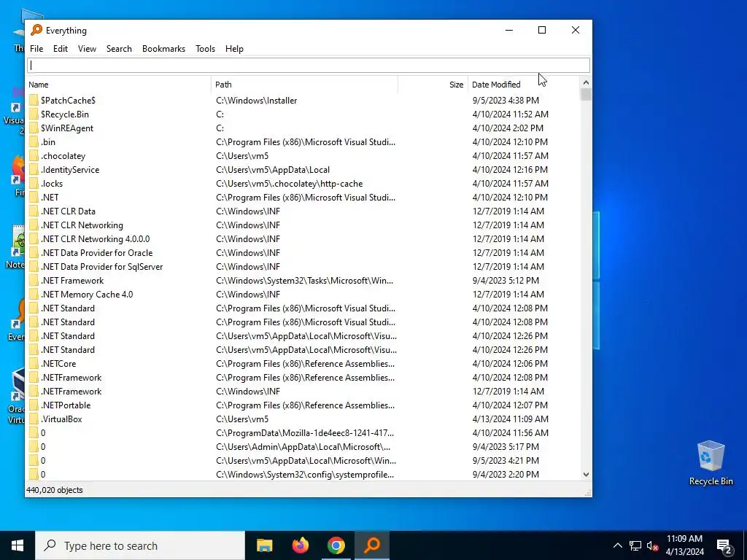This screenshot has width=747, height=560.
Task: Click the Everything taskbar icon
Action: tap(372, 545)
